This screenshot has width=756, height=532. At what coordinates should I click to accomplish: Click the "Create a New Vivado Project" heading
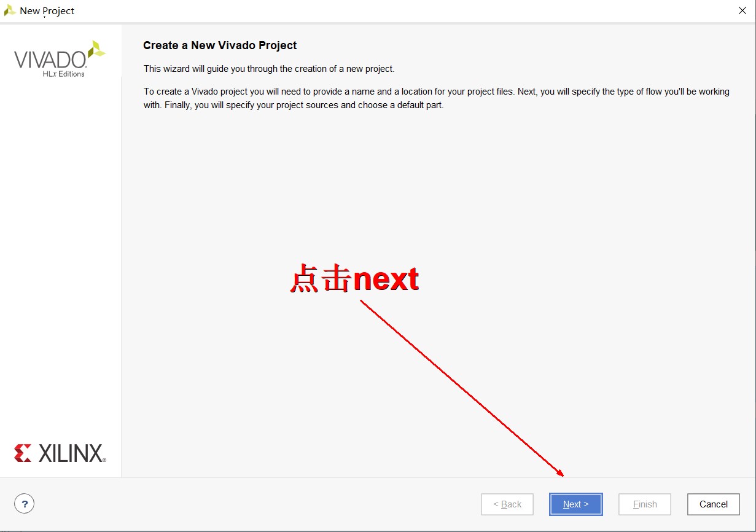(x=220, y=45)
